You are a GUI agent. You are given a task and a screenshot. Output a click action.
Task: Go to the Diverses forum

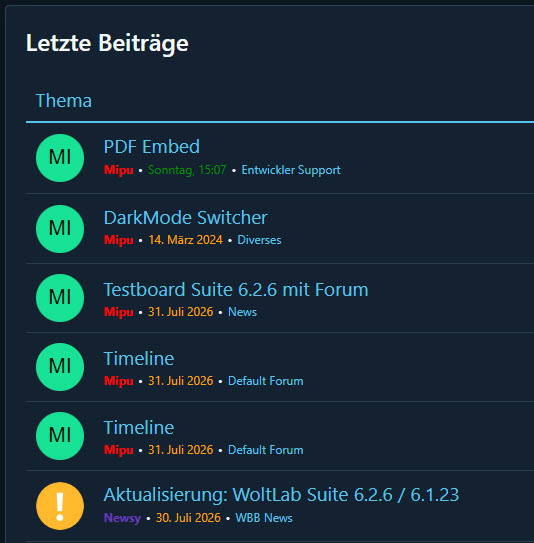click(x=259, y=240)
